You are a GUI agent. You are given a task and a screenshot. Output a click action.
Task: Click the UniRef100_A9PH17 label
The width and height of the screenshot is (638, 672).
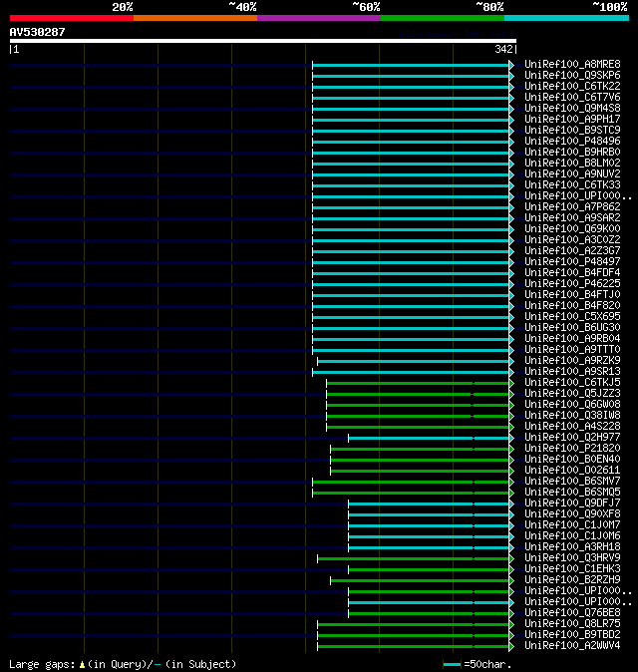tap(572, 119)
